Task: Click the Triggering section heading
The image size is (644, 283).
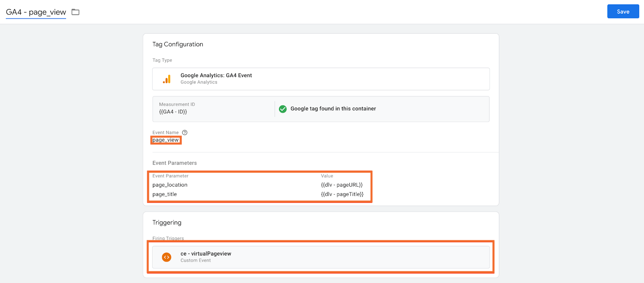Action: pyautogui.click(x=167, y=223)
